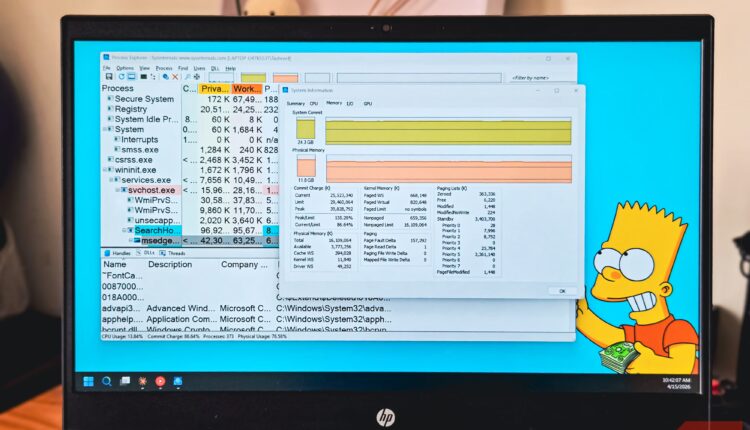Select the Registry process row
The height and width of the screenshot is (430, 750).
coord(189,109)
